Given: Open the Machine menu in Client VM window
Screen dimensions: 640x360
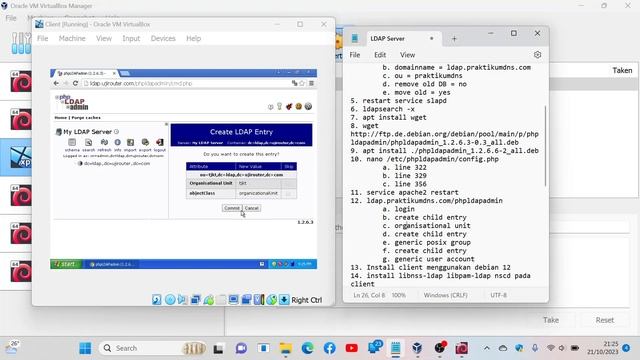Looking at the screenshot, I should click(x=72, y=38).
